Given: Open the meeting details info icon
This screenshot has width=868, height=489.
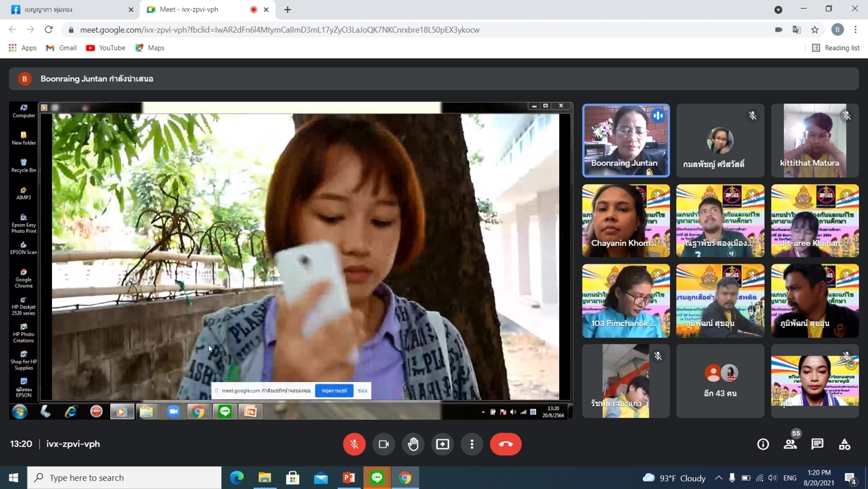Looking at the screenshot, I should (x=763, y=444).
